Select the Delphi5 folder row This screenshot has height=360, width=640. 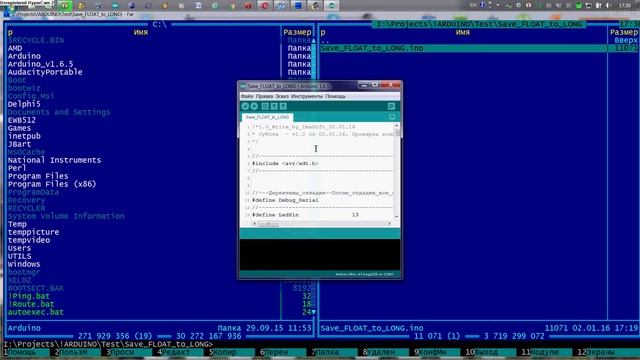(24, 104)
